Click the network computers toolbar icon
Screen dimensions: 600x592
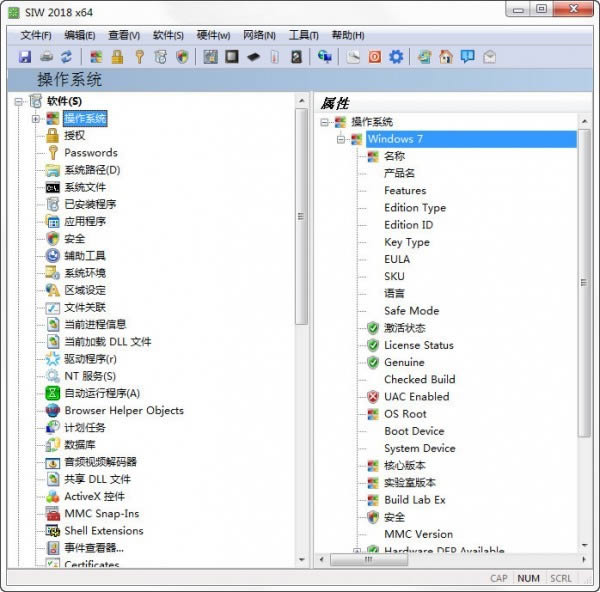(325, 57)
